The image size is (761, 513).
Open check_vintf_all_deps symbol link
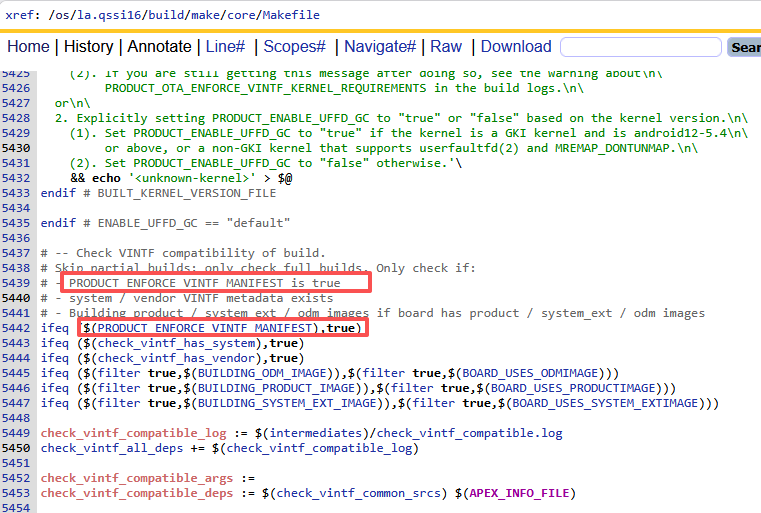pyautogui.click(x=112, y=448)
